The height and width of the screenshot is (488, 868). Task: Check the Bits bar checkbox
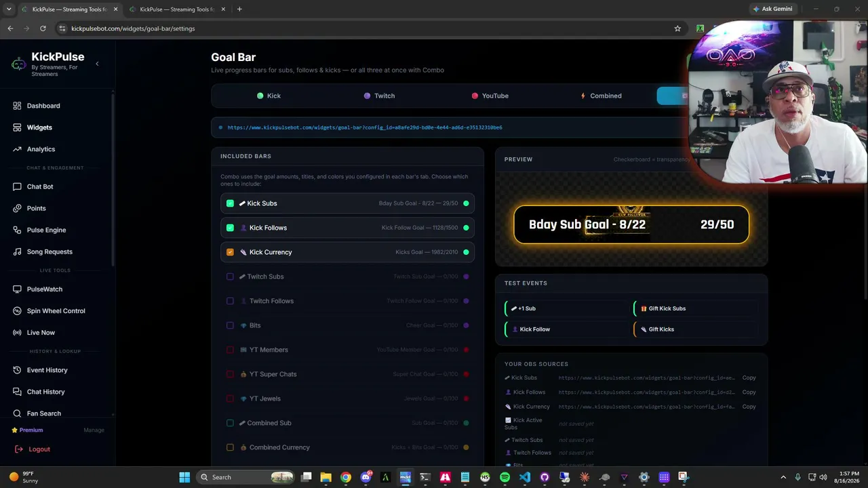[x=231, y=325]
